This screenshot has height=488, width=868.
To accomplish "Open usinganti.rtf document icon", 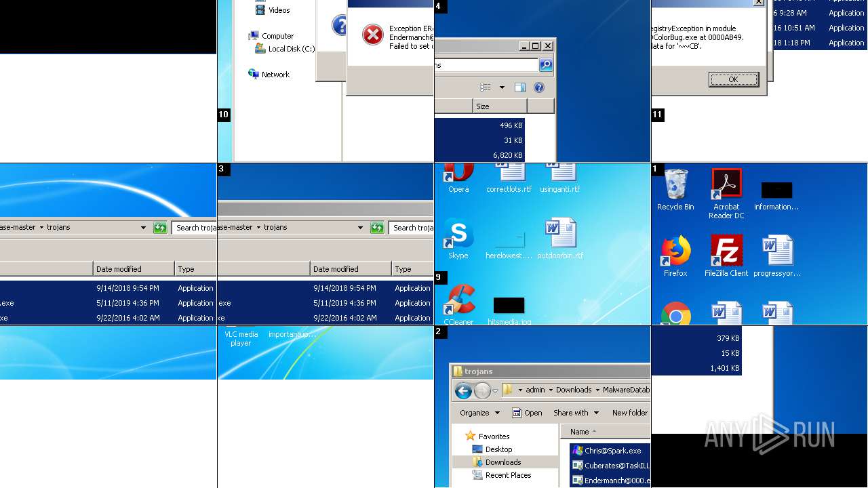I will (560, 178).
